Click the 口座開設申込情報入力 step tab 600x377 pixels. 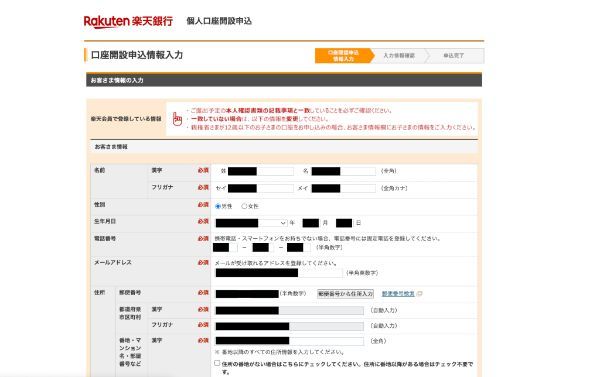click(x=343, y=56)
